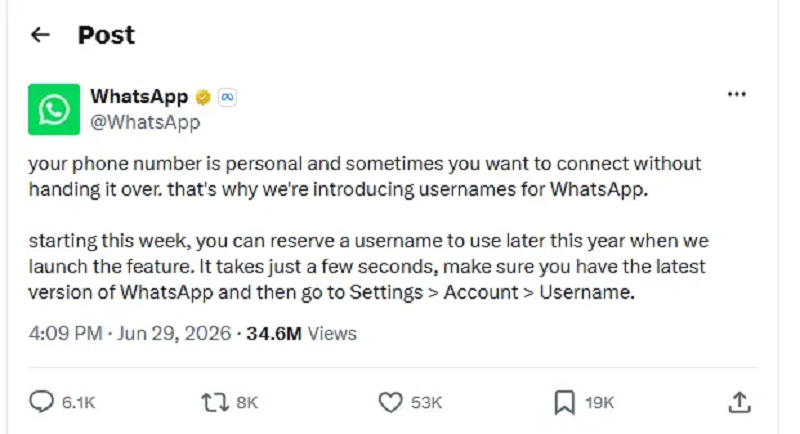Image resolution: width=800 pixels, height=434 pixels.
Task: Click the share upload icon
Action: pyautogui.click(x=739, y=402)
